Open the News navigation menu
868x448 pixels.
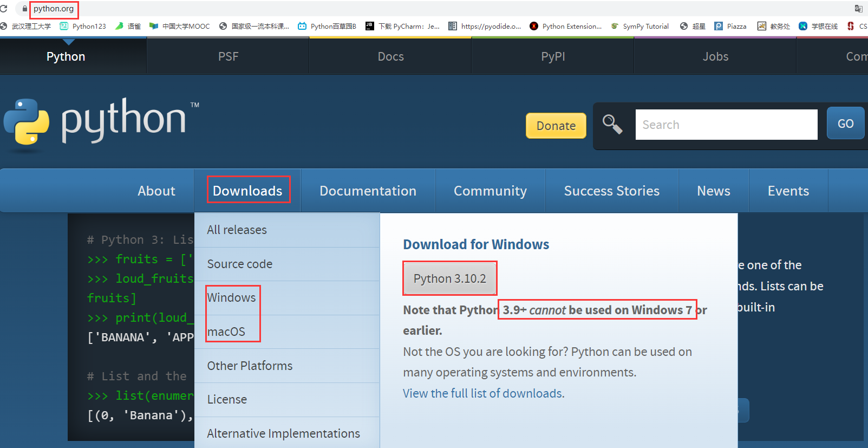pos(714,191)
